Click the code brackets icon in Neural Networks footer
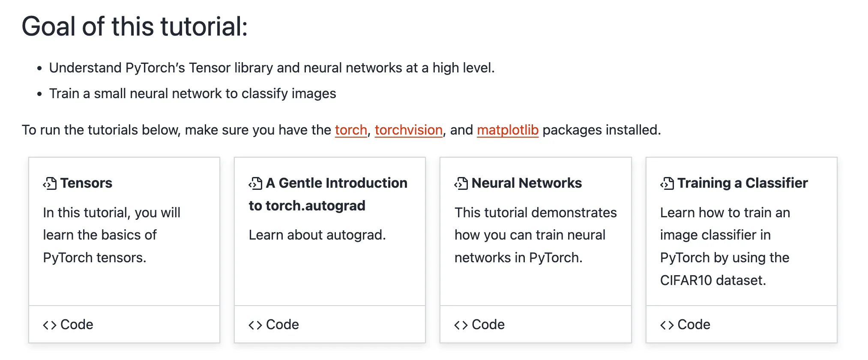The width and height of the screenshot is (868, 360). (461, 325)
